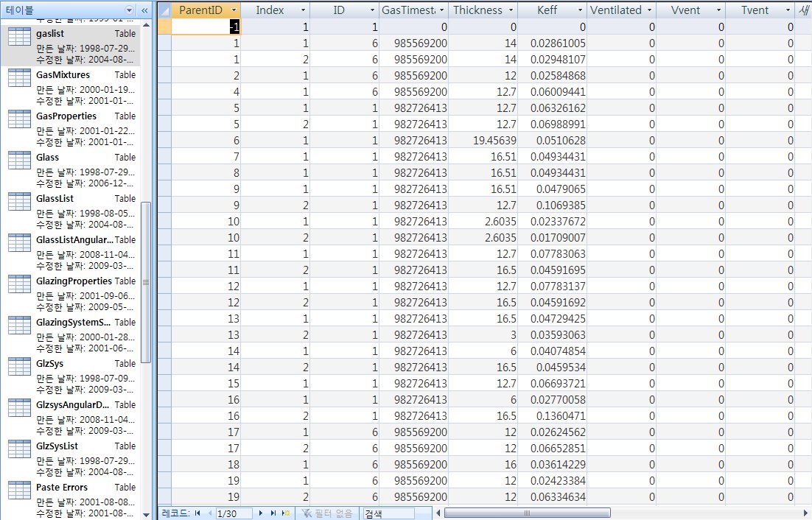Open the Ventilated column dropdown arrow
The width and height of the screenshot is (812, 520).
648,10
